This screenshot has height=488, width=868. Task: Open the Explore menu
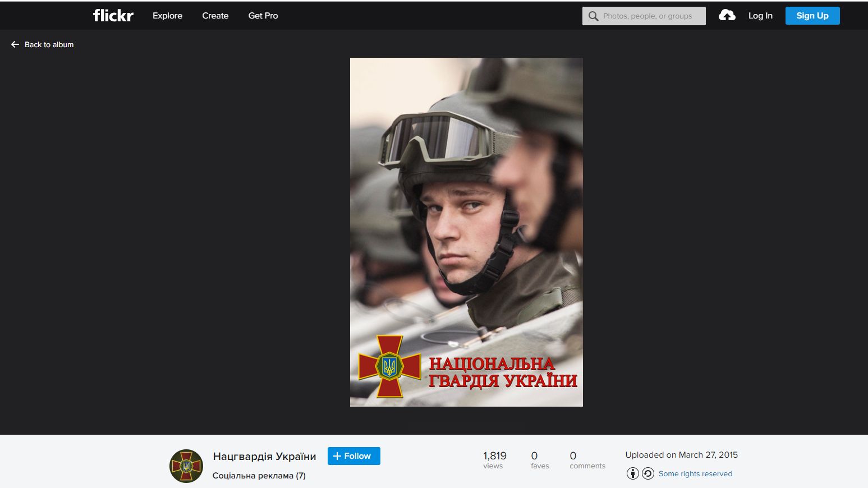pos(167,16)
